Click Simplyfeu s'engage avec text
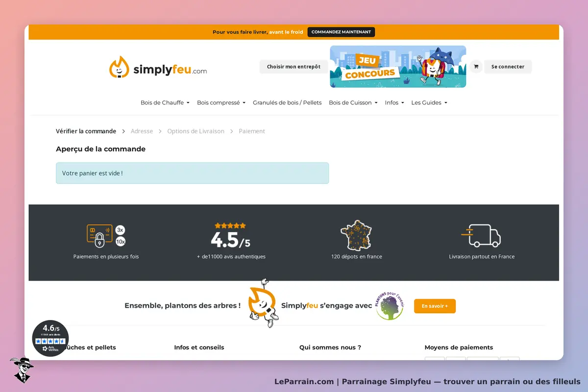Viewport: 588px width, 392px height. coord(326,306)
